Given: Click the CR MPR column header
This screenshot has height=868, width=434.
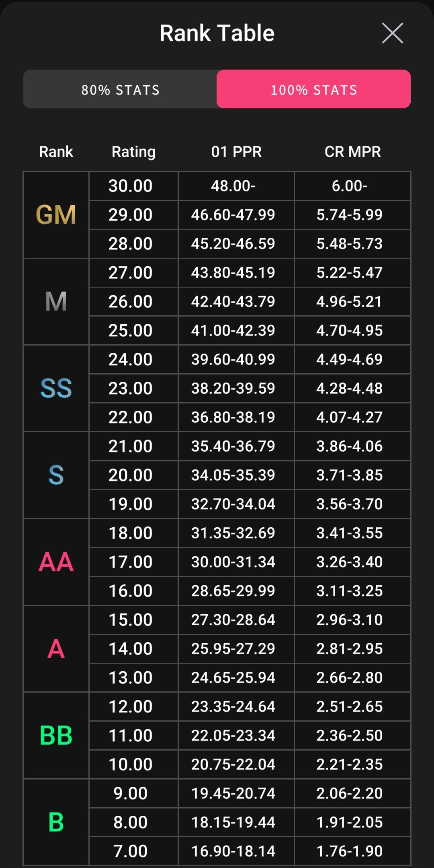Looking at the screenshot, I should pyautogui.click(x=352, y=152).
